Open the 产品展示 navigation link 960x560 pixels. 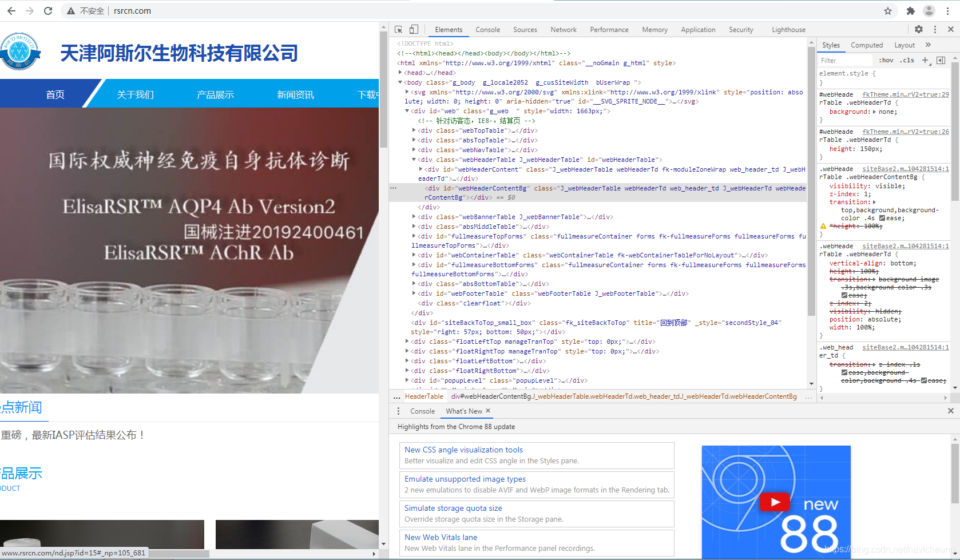215,94
